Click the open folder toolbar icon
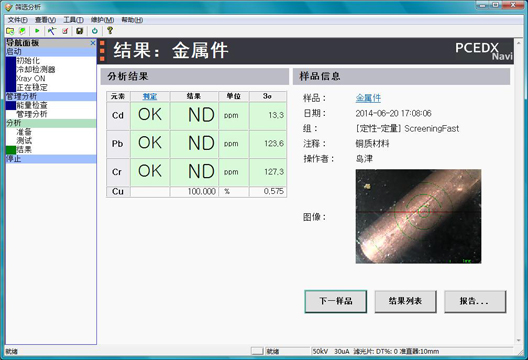The image size is (528, 360). (10, 31)
